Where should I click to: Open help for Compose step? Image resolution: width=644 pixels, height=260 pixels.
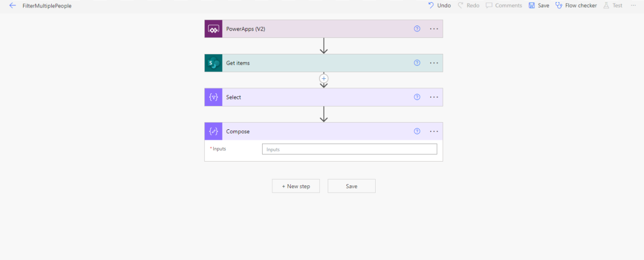tap(417, 132)
